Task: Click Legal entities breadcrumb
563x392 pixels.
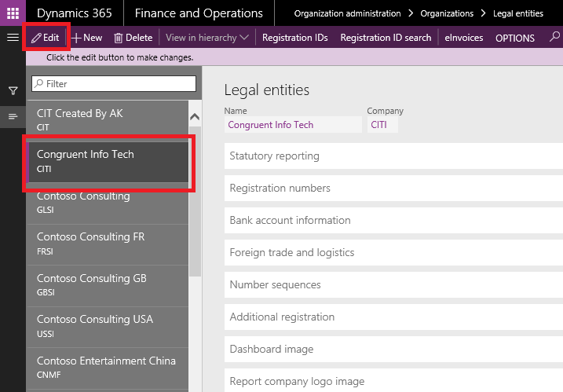Action: (x=517, y=13)
